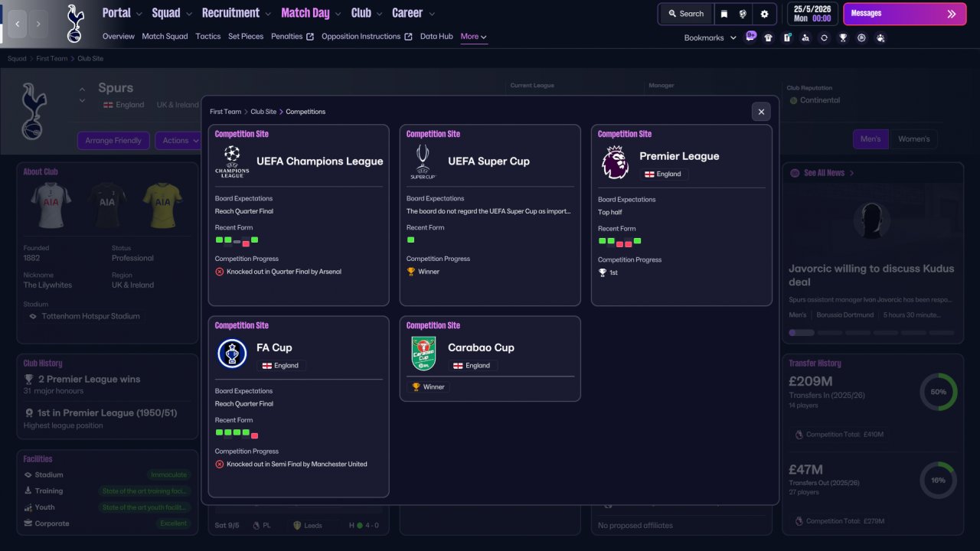The image size is (980, 551).
Task: Open Opposition Instructions
Action: [367, 37]
